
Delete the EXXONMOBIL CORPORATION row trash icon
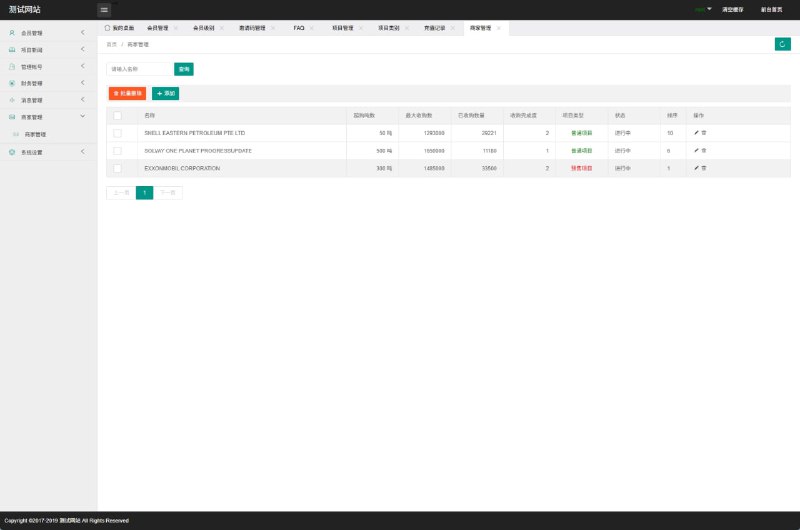(x=704, y=168)
